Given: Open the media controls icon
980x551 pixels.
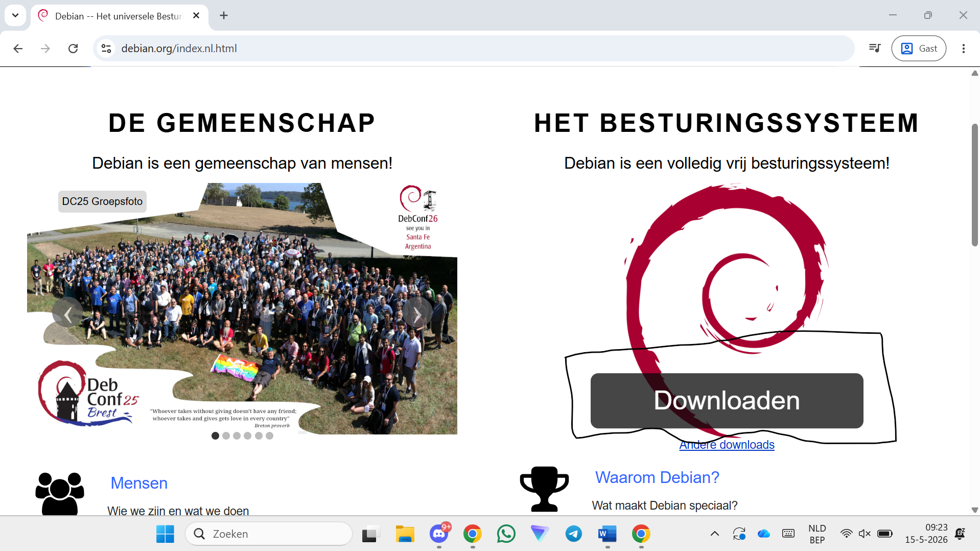Looking at the screenshot, I should click(x=875, y=48).
